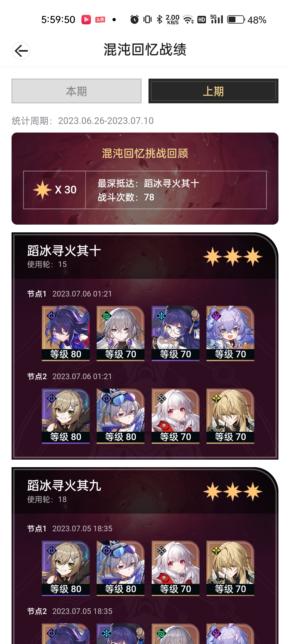290x644 pixels.
Task: Select white-haired red-eyed character in 其十 节点2
Action: click(176, 416)
